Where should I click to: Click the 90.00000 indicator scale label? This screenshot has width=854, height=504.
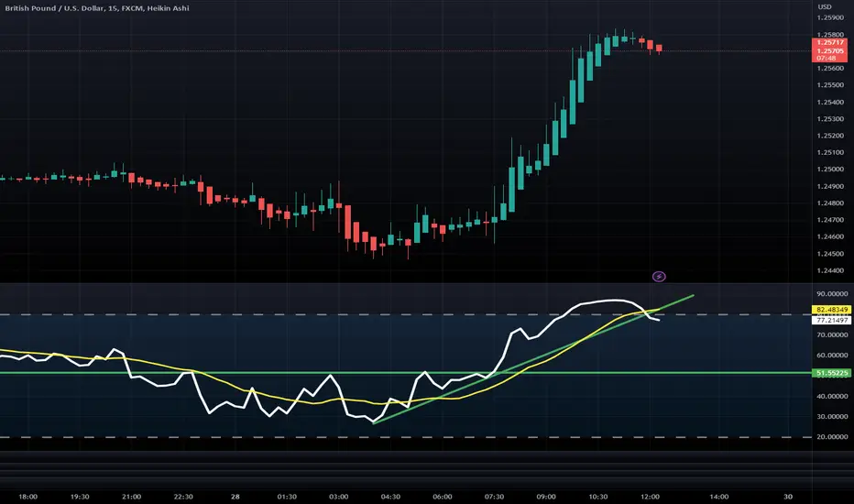click(x=830, y=293)
